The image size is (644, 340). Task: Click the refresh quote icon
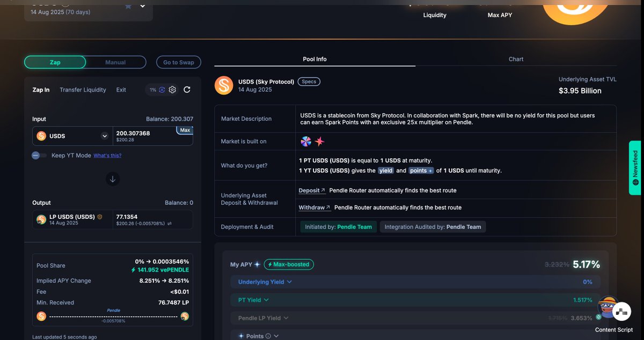point(187,90)
